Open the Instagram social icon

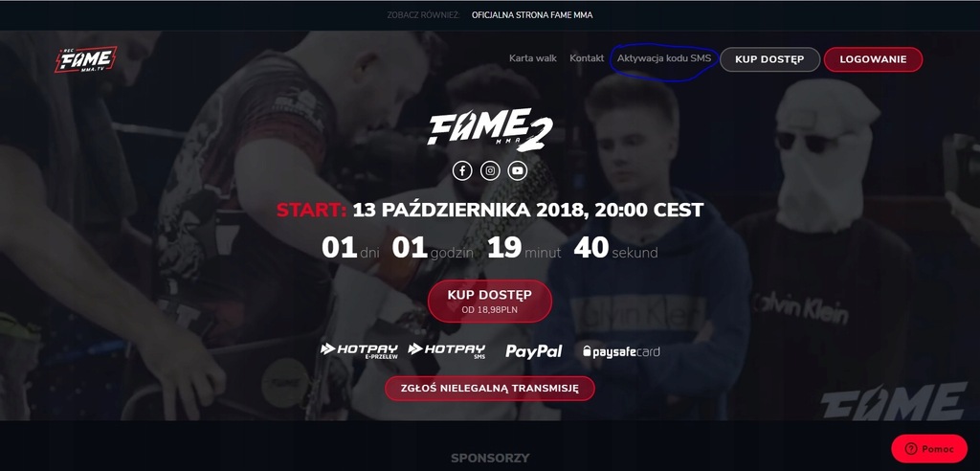click(x=490, y=170)
